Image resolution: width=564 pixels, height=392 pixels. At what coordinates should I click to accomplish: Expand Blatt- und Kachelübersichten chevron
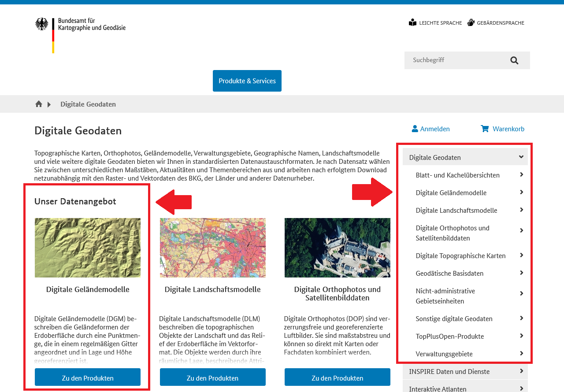[521, 174]
